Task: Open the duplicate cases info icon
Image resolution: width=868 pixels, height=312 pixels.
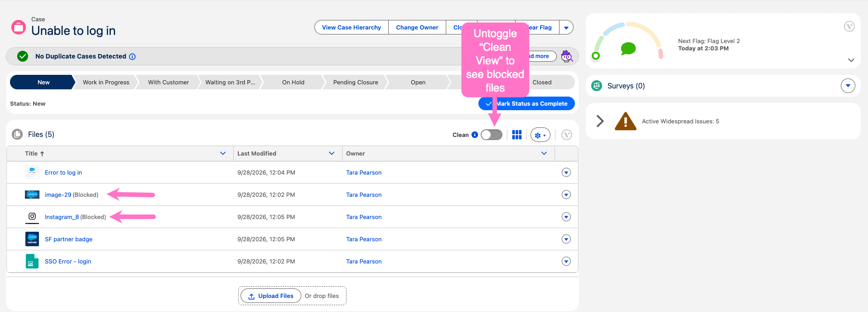Action: [x=132, y=57]
